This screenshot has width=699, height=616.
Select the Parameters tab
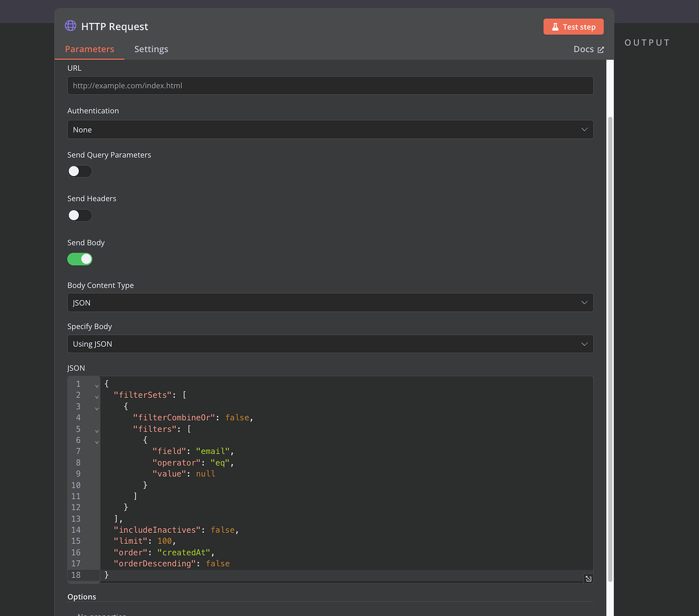tap(89, 49)
